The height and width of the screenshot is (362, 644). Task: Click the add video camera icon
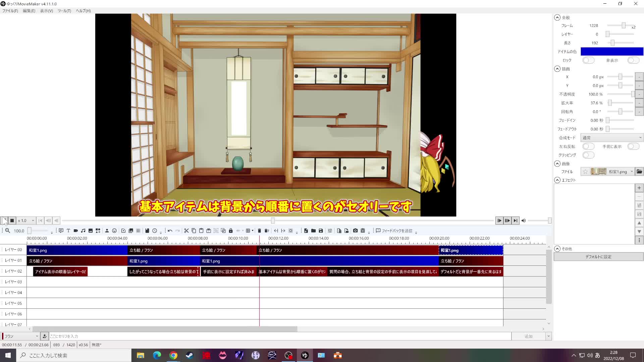[76, 231]
